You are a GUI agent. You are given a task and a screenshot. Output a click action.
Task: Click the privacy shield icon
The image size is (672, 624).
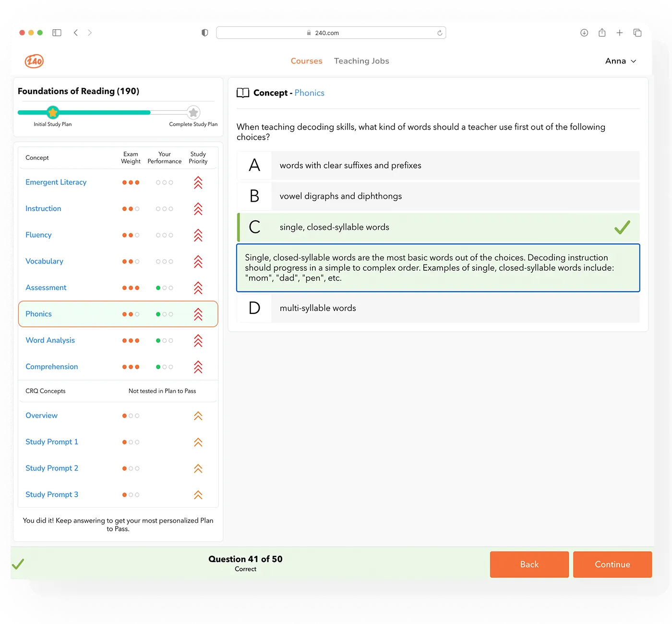tap(205, 33)
